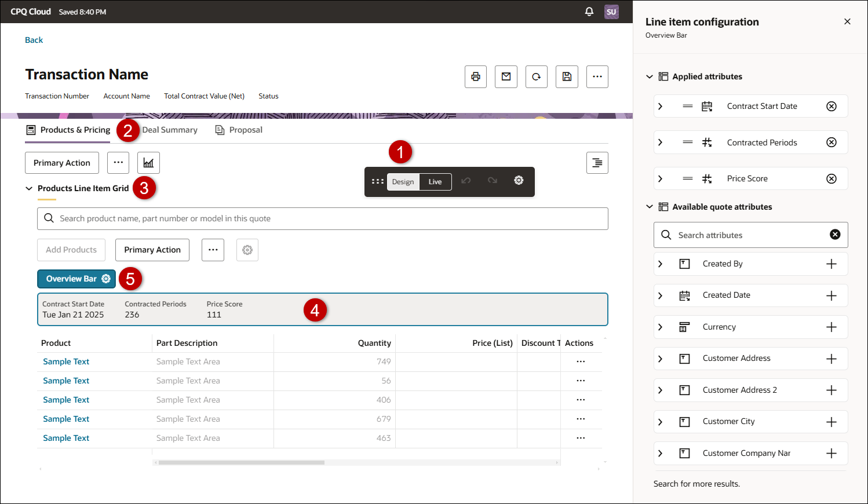Collapse the Available quote attributes section
Image resolution: width=868 pixels, height=504 pixels.
tap(650, 207)
